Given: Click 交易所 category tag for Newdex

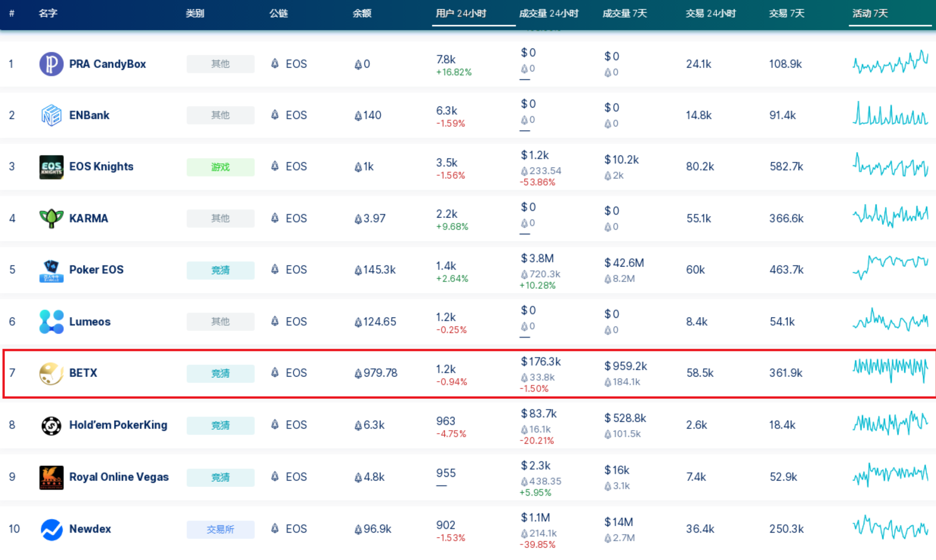Looking at the screenshot, I should click(x=220, y=529).
